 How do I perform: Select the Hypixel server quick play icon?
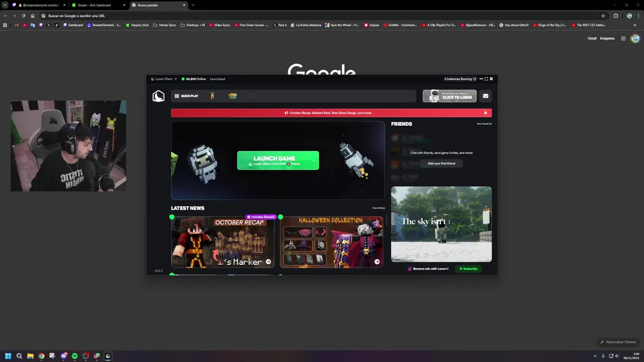coord(212,96)
